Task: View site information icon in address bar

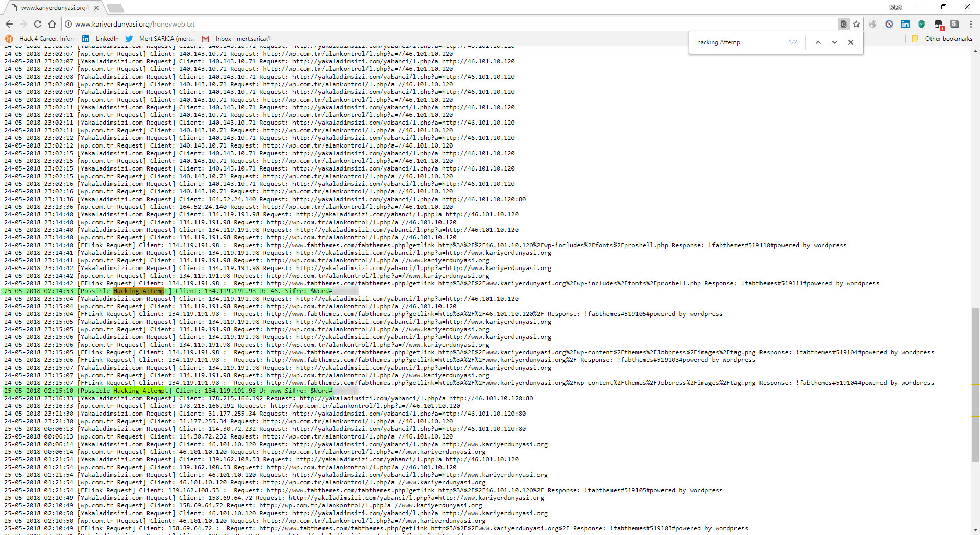Action: 68,24
